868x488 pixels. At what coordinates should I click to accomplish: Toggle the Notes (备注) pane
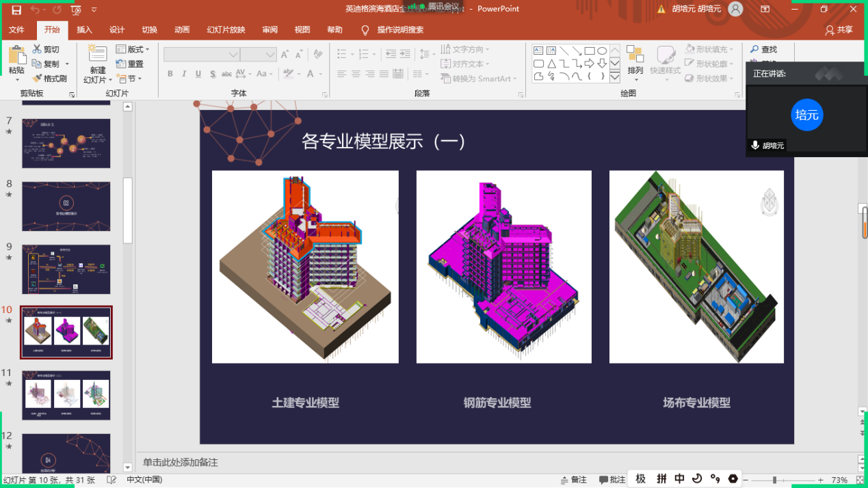click(x=573, y=480)
